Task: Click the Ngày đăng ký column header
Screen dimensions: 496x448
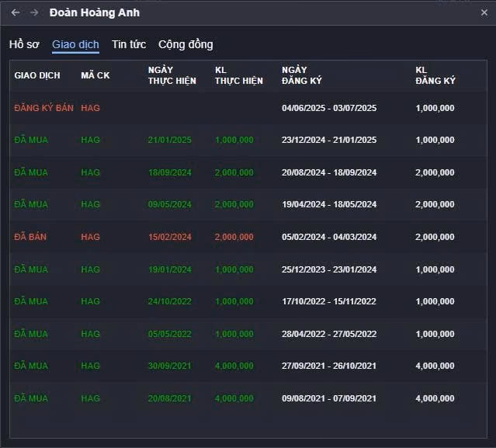Action: pyautogui.click(x=301, y=75)
